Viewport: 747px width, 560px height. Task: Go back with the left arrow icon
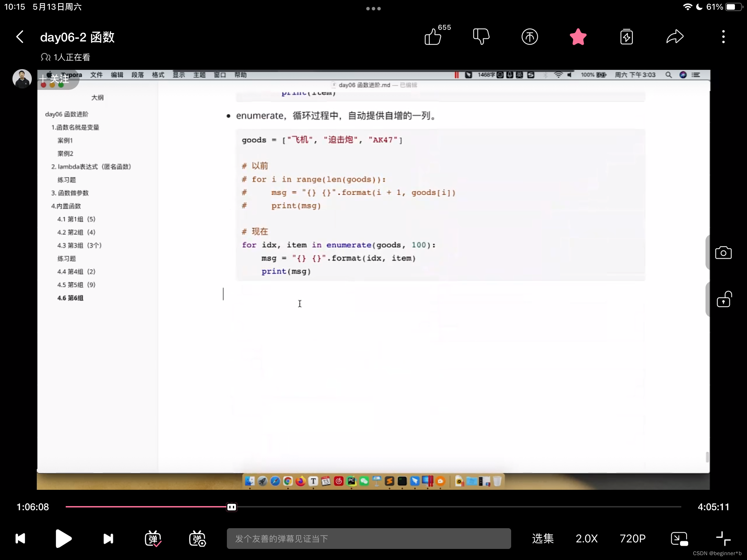point(20,37)
